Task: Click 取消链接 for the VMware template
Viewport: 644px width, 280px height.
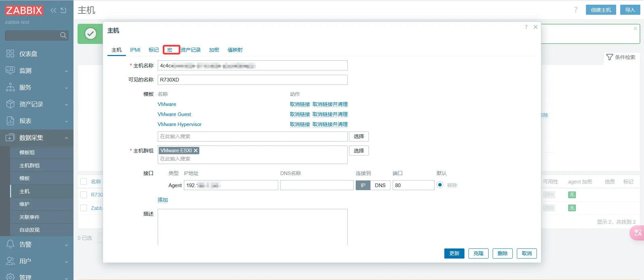Action: tap(300, 104)
